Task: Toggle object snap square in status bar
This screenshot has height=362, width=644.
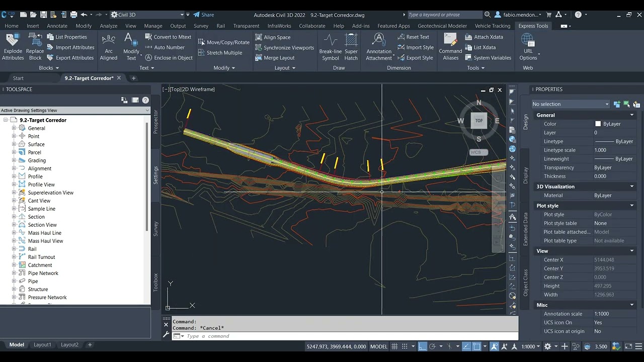Action: (476, 346)
